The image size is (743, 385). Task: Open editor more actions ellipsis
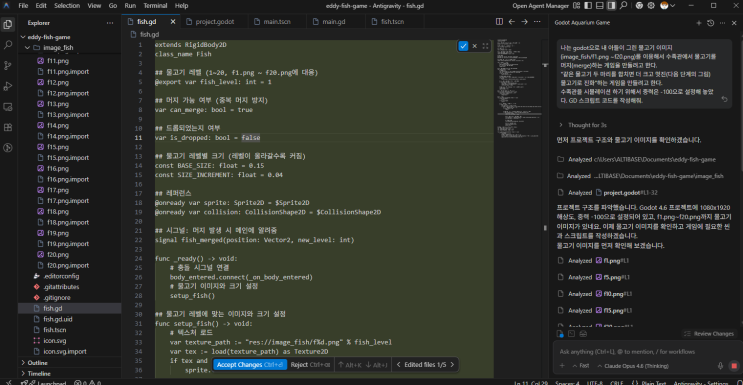pyautogui.click(x=537, y=22)
